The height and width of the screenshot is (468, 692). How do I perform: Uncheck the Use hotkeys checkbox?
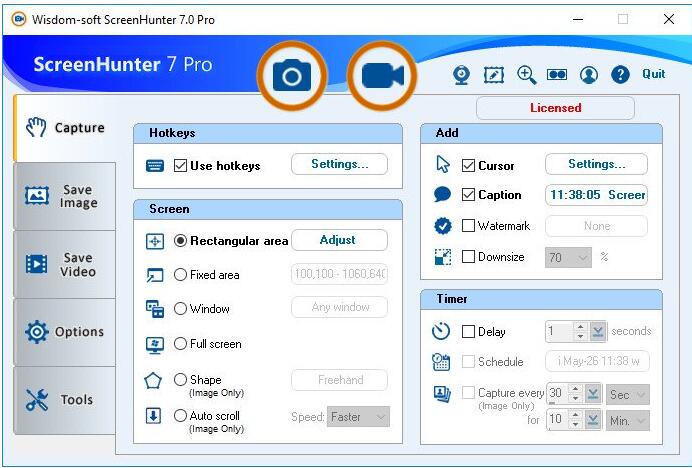tap(180, 166)
